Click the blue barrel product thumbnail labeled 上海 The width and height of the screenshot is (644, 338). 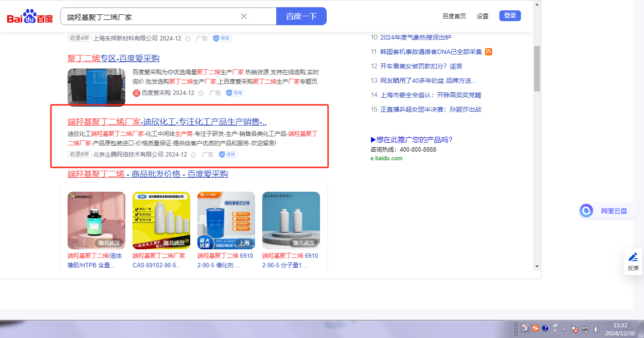coord(226,220)
